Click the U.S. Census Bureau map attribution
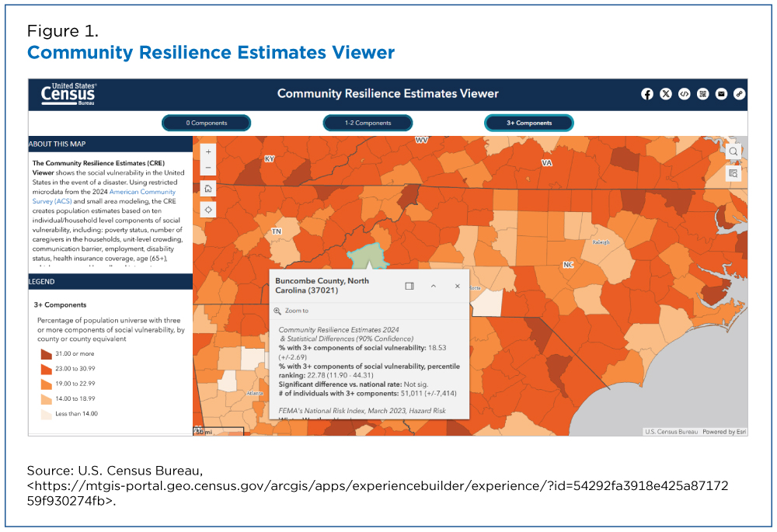Image resolution: width=777 pixels, height=532 pixels. pos(671,432)
